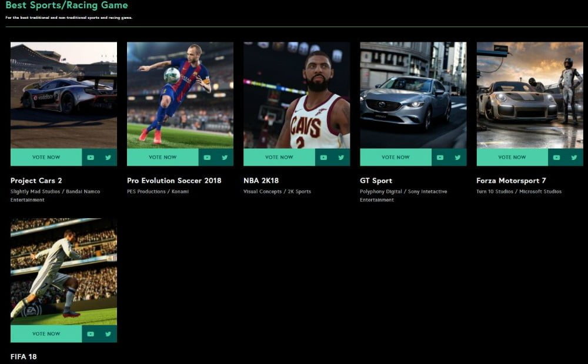The width and height of the screenshot is (588, 364).
Task: Share Pro Evolution Soccer 2018 on Twitter
Action: point(225,158)
